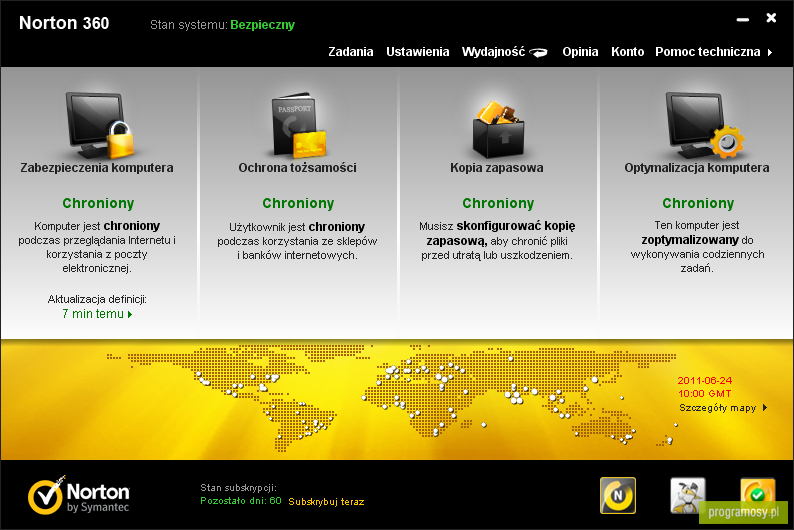This screenshot has height=530, width=794.
Task: Click the Zabezpieczenia komputera heading
Action: coord(97,168)
